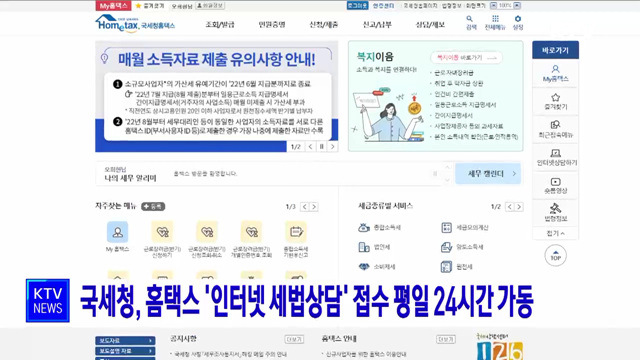
Task: Open 간이지급명세서 link in 복지이음 panel
Action: [x=453, y=116]
